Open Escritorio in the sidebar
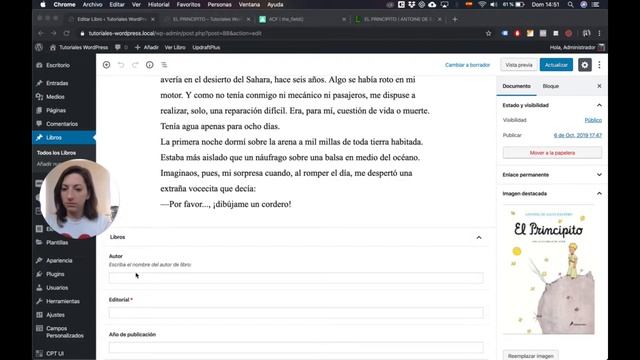 click(58, 65)
